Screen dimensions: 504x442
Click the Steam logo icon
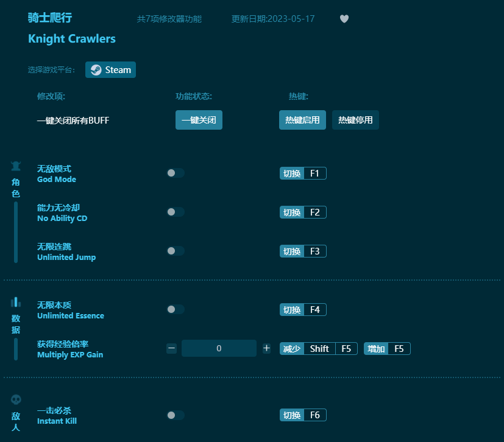point(95,69)
